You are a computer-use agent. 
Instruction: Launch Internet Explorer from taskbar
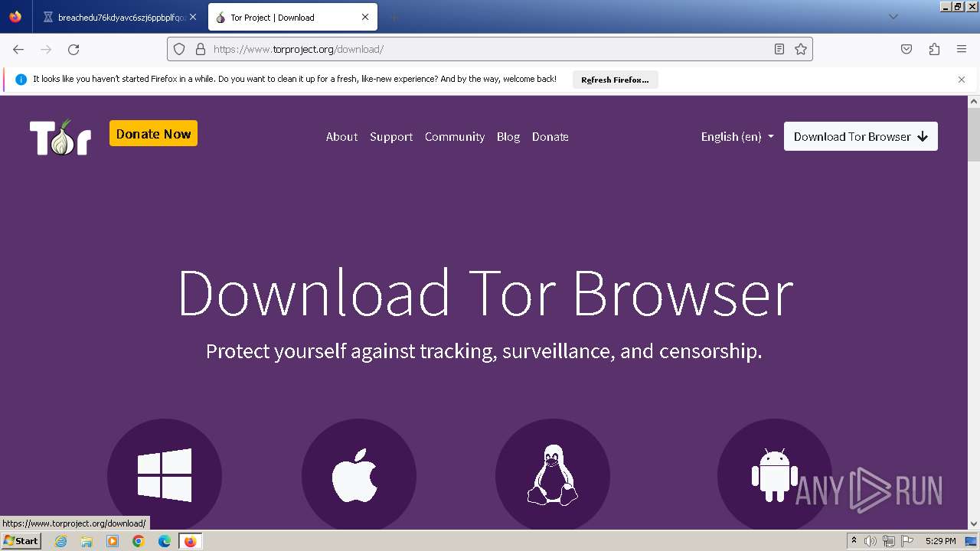click(x=61, y=541)
